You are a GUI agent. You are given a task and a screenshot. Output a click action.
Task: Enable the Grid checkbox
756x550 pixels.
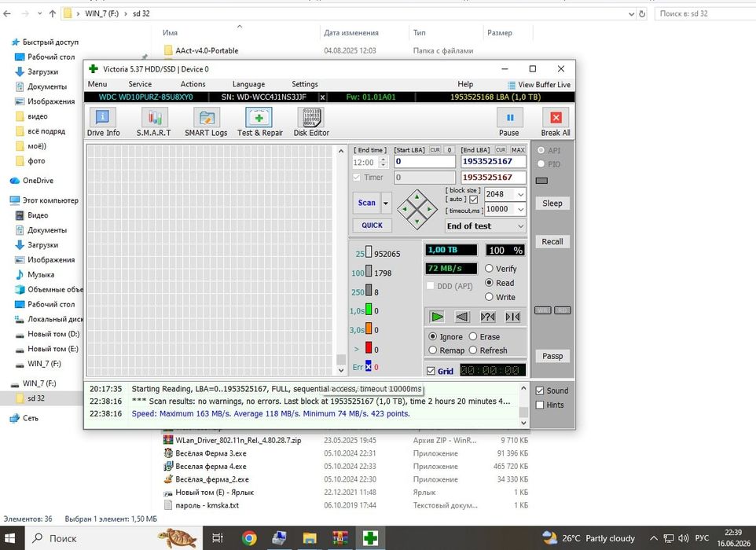[x=431, y=371]
